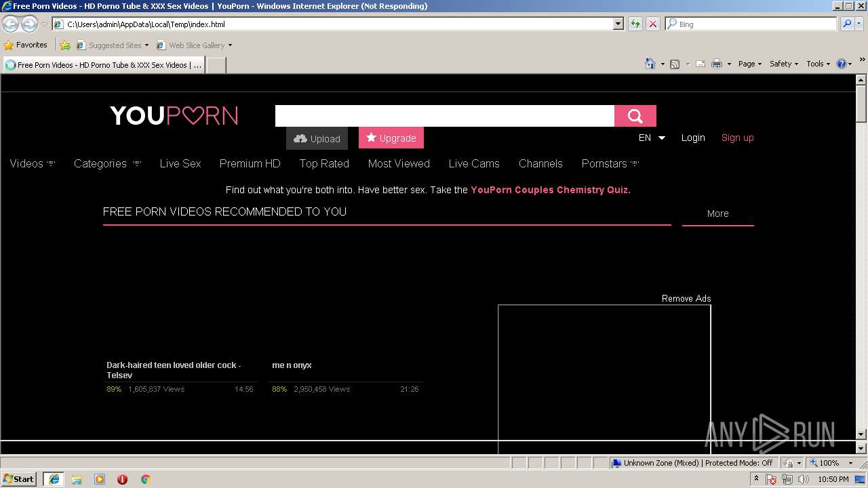
Task: Click the Home icon in command bar
Action: [x=650, y=64]
